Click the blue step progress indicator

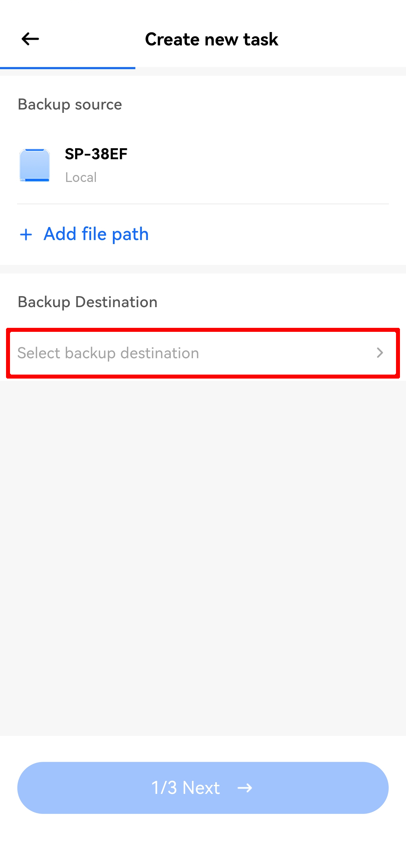coord(67,68)
